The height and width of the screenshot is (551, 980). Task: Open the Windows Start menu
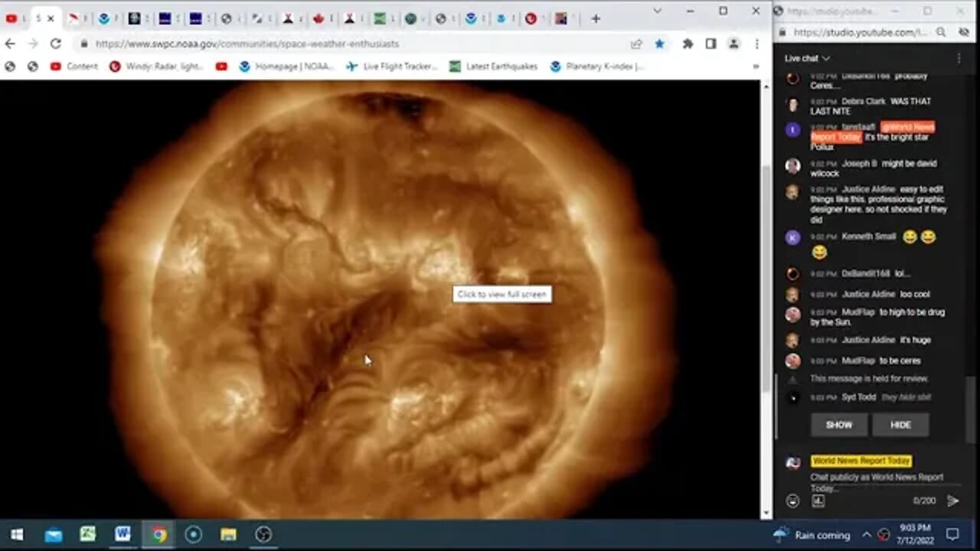[x=17, y=534]
